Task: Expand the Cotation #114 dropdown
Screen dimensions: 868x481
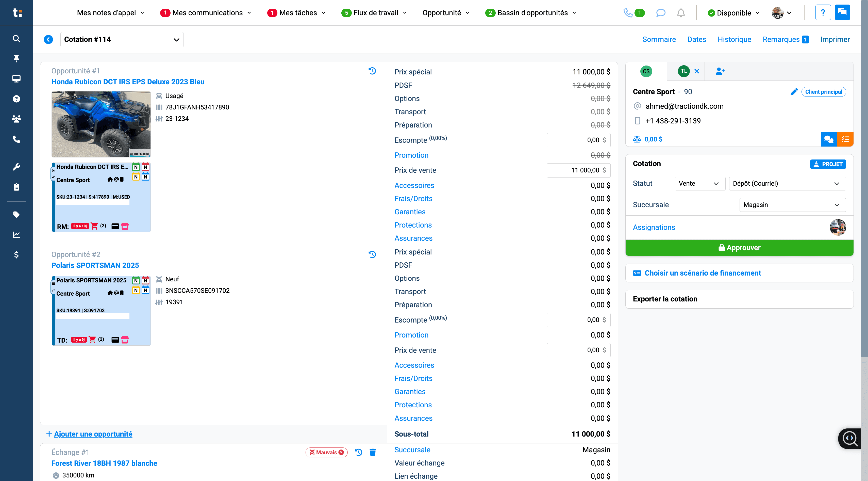Action: click(x=122, y=39)
